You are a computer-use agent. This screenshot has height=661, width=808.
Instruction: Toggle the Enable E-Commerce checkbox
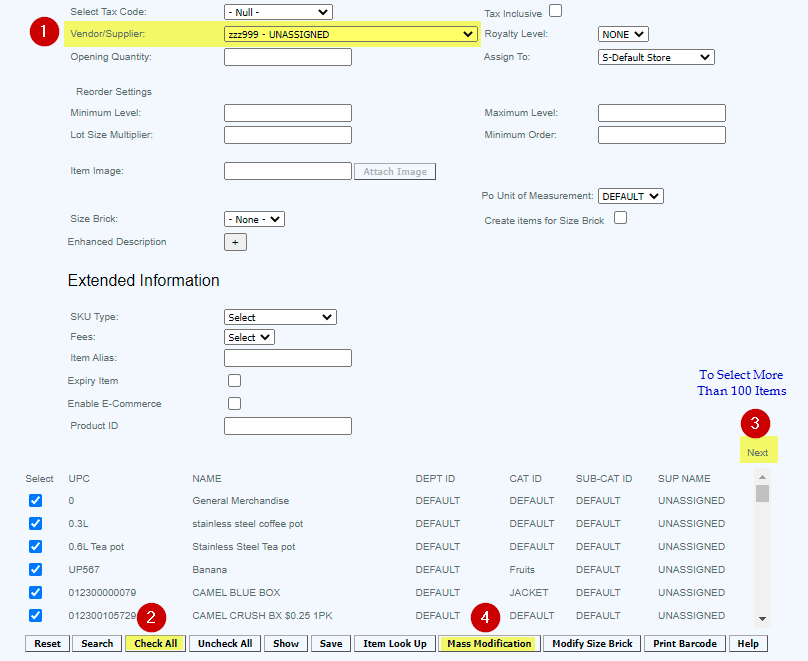click(x=235, y=404)
